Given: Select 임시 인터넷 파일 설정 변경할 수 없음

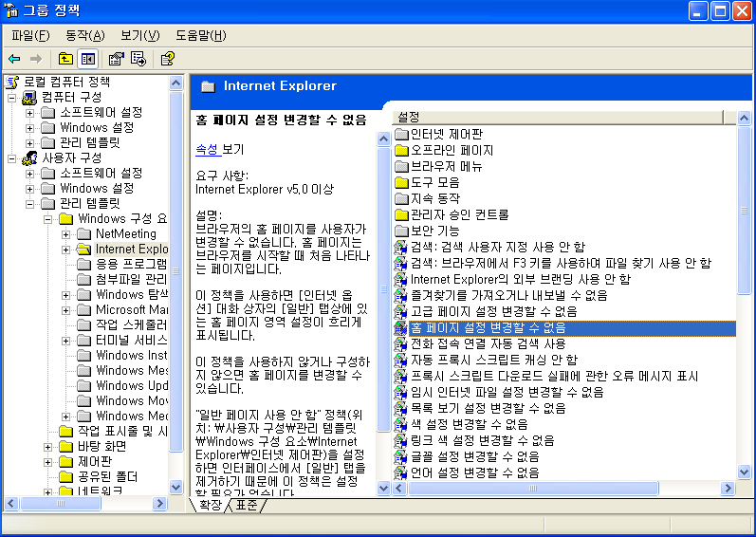Looking at the screenshot, I should (507, 392).
